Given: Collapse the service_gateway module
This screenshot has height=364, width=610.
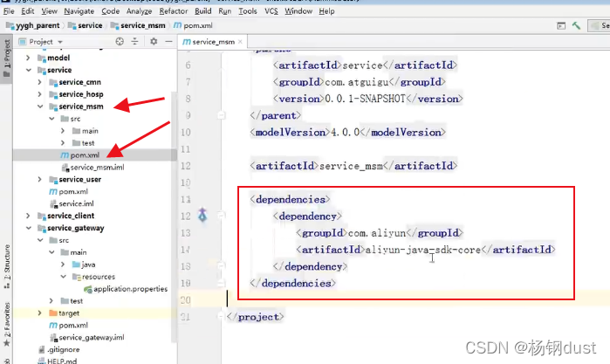Looking at the screenshot, I should 28,228.
